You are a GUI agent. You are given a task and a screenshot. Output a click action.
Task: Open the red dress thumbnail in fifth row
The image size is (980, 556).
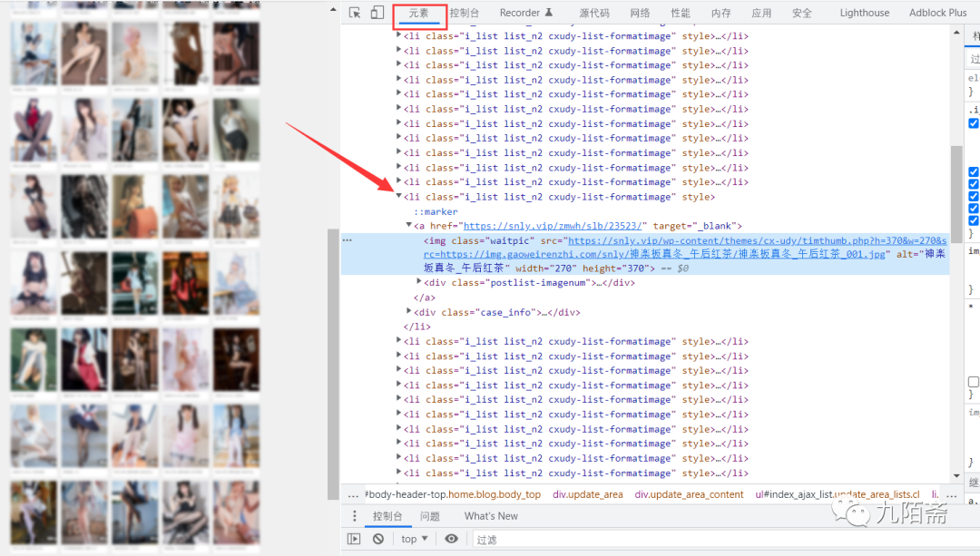[84, 359]
